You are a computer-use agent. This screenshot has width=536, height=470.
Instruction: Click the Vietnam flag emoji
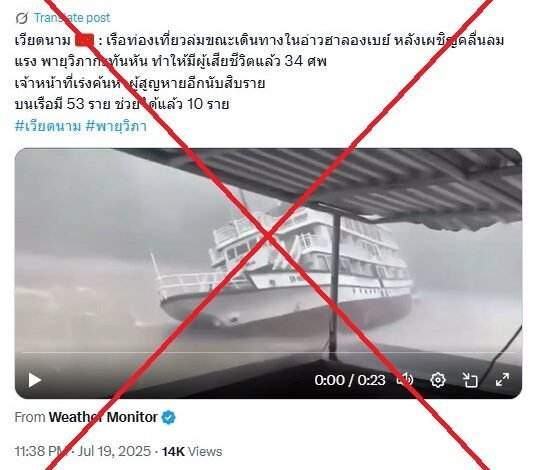point(84,41)
